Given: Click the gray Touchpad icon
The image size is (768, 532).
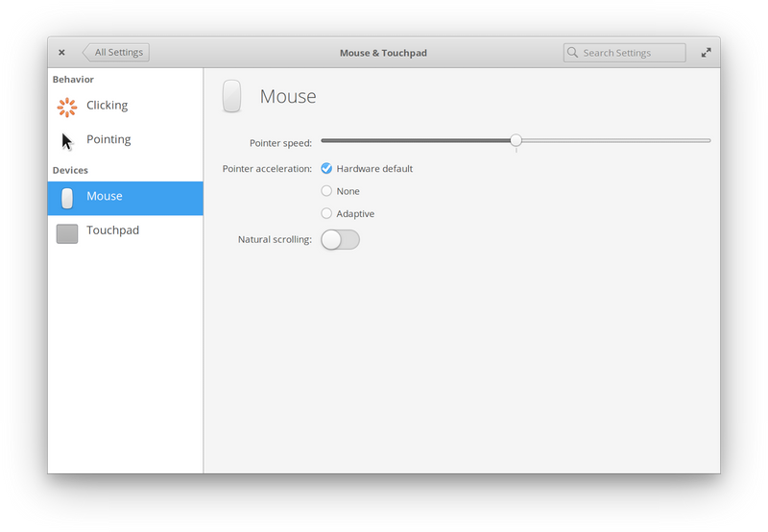Looking at the screenshot, I should (x=67, y=233).
